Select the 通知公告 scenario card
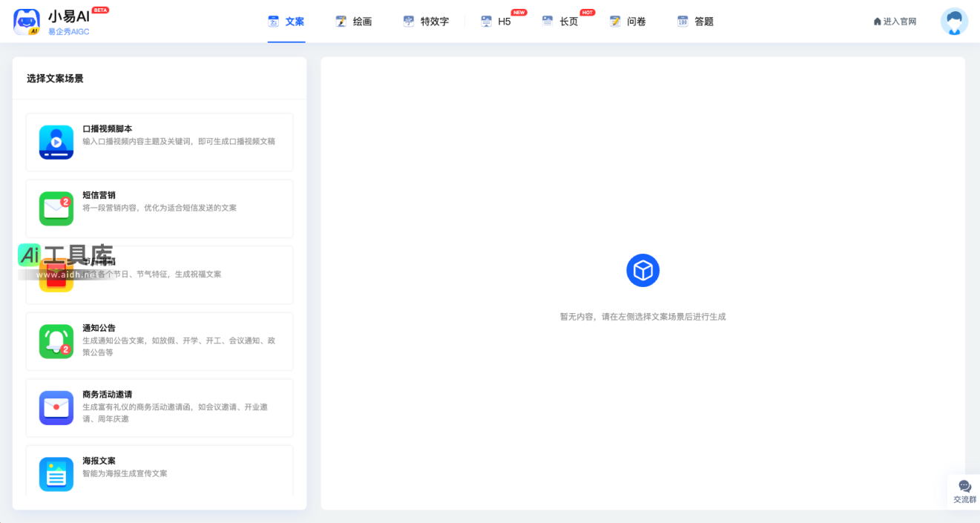The height and width of the screenshot is (523, 980). pyautogui.click(x=160, y=341)
